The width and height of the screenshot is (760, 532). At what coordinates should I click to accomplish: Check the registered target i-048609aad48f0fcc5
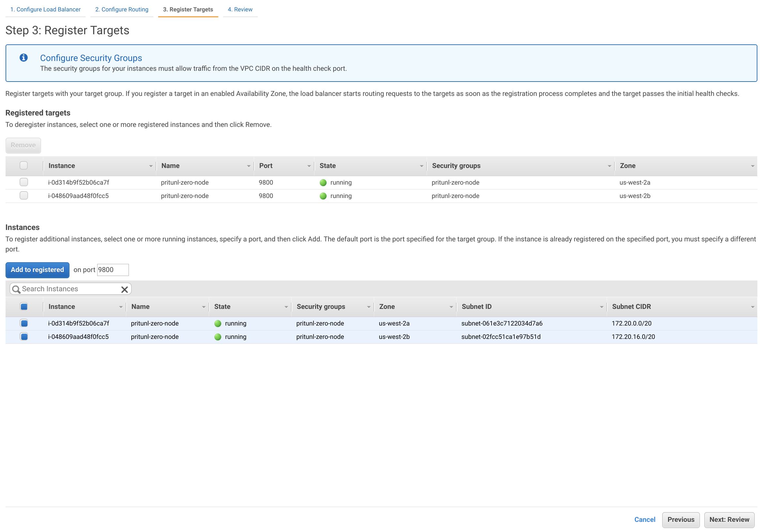coord(23,195)
